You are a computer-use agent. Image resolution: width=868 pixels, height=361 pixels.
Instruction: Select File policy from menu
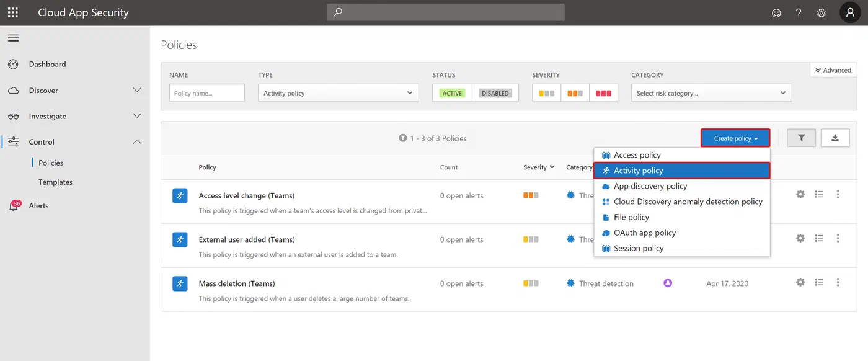682,217
